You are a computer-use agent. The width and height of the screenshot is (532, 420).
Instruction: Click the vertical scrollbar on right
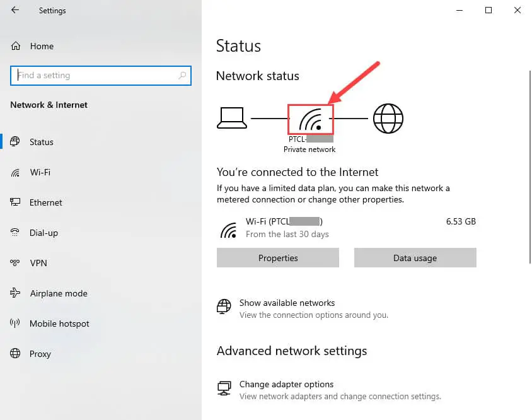coord(530,166)
